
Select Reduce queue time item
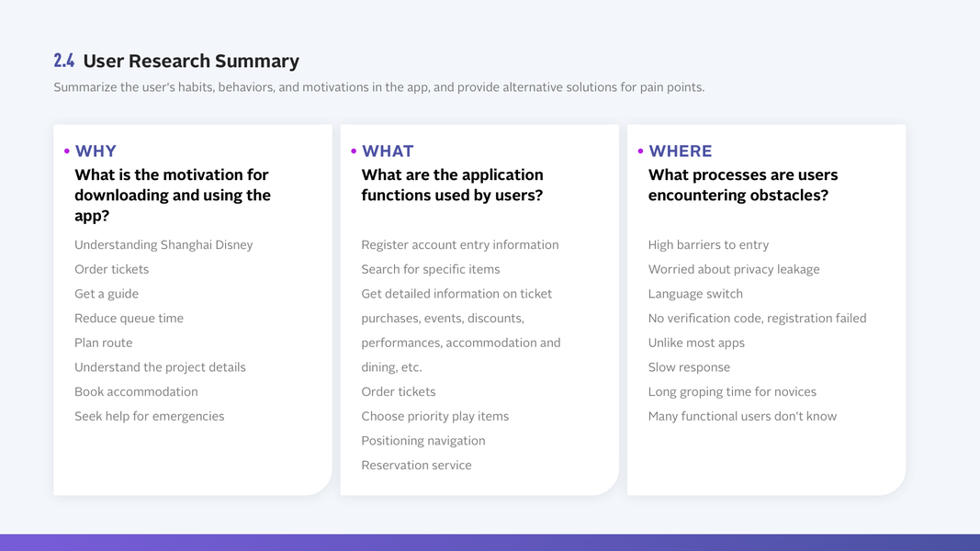pyautogui.click(x=129, y=319)
